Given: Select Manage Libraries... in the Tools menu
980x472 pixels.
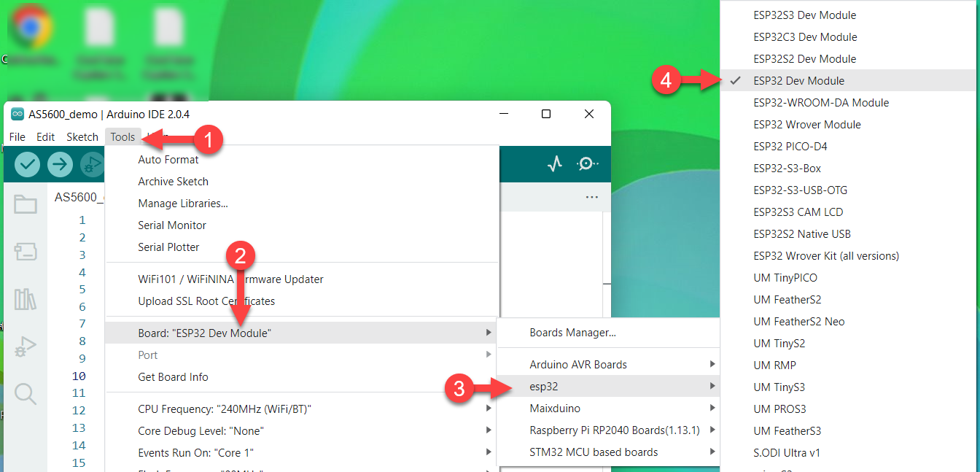Looking at the screenshot, I should point(302,204).
